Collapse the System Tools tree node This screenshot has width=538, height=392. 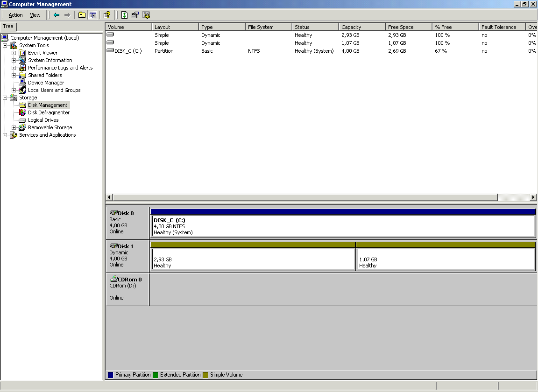pos(5,45)
